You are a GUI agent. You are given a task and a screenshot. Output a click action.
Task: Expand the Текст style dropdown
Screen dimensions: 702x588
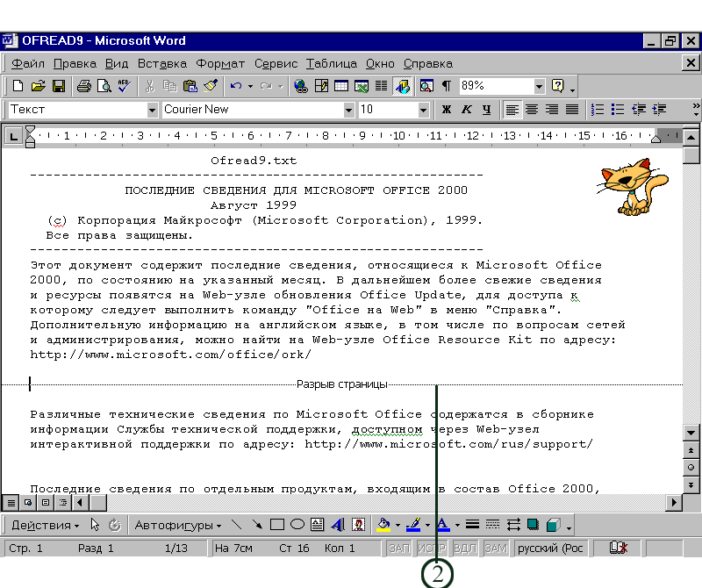[x=152, y=110]
